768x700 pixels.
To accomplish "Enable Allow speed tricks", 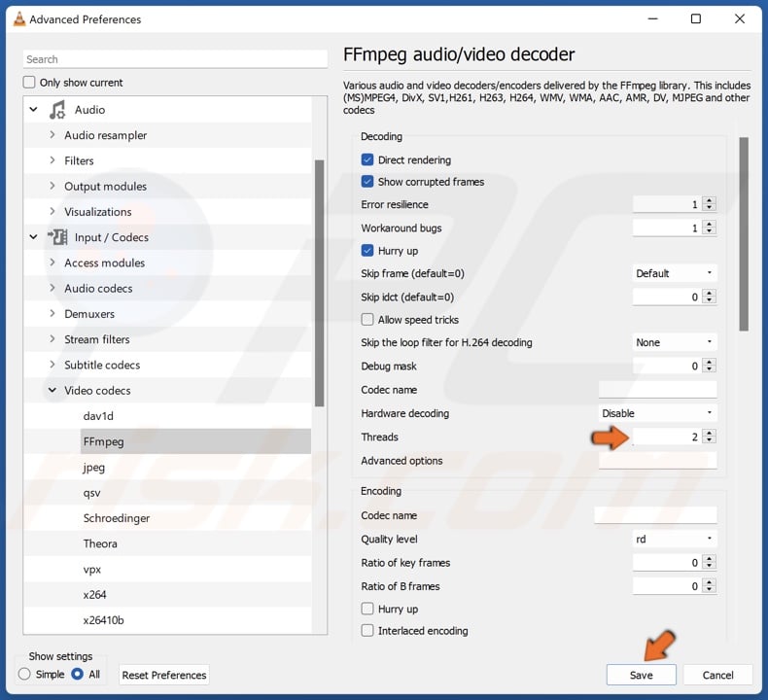I will pyautogui.click(x=367, y=320).
